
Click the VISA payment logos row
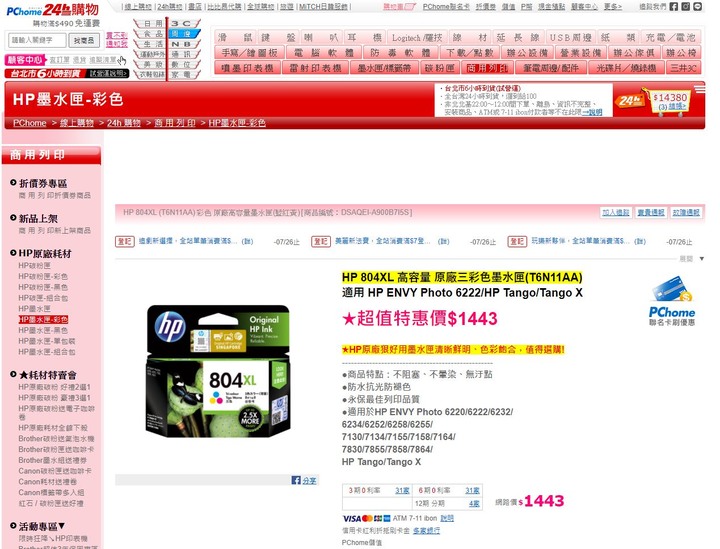366,518
